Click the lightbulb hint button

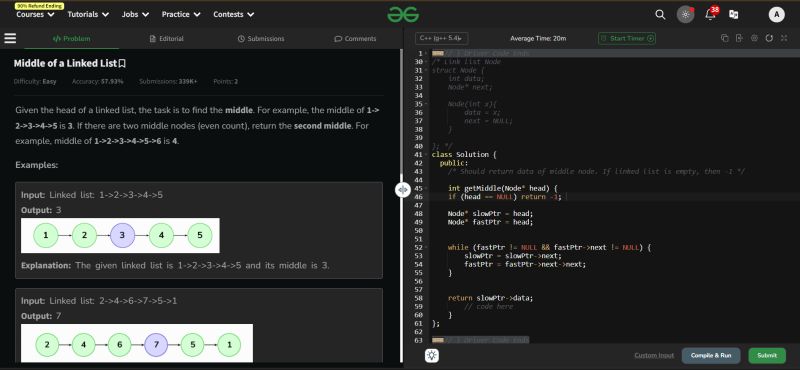coord(432,355)
